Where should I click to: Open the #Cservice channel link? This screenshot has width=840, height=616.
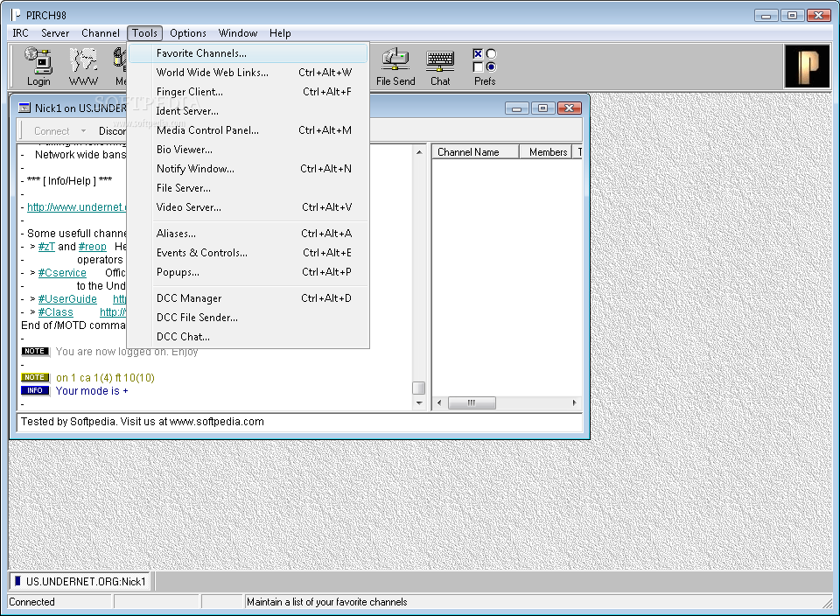click(62, 273)
